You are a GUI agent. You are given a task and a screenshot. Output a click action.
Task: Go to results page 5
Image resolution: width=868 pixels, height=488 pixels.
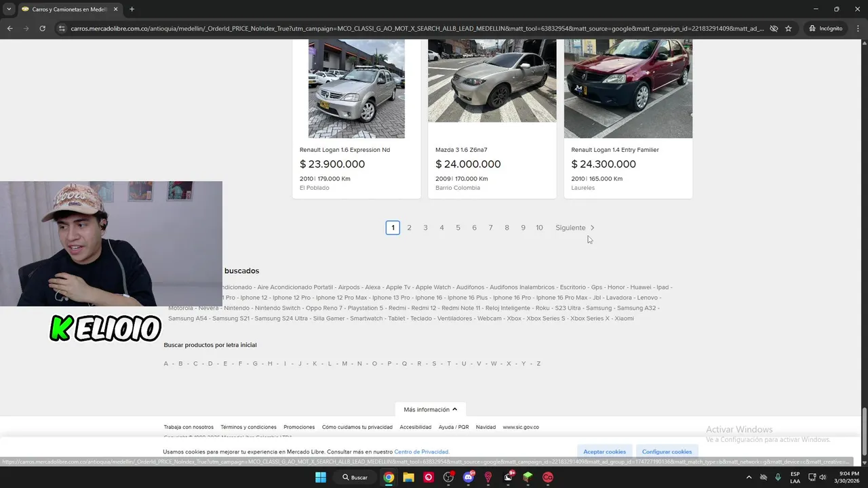tap(458, 228)
